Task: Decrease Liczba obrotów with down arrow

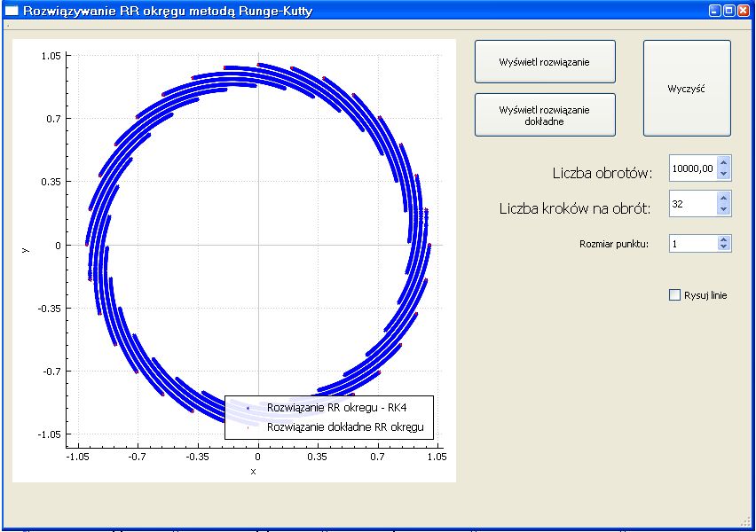Action: click(723, 173)
